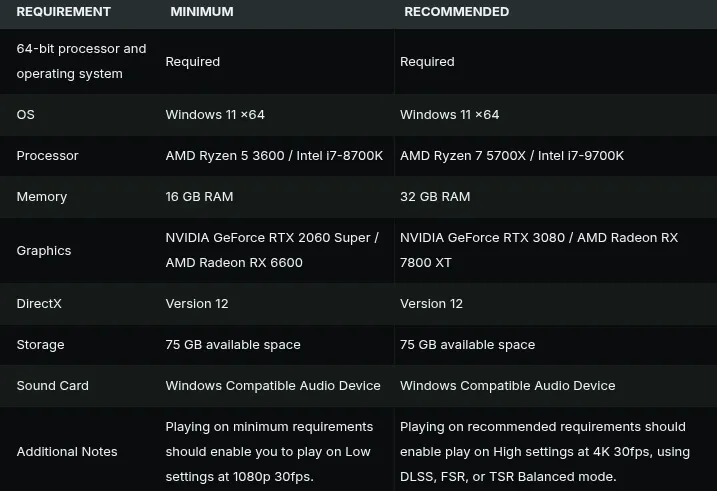717x491 pixels.
Task: Select minimum Windows 11 ×64 cell
Action: 215,115
